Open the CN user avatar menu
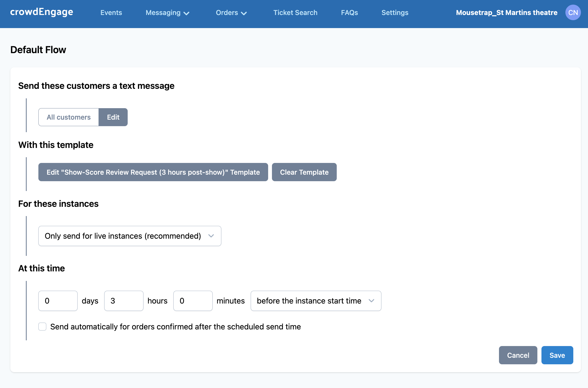 [x=573, y=13]
